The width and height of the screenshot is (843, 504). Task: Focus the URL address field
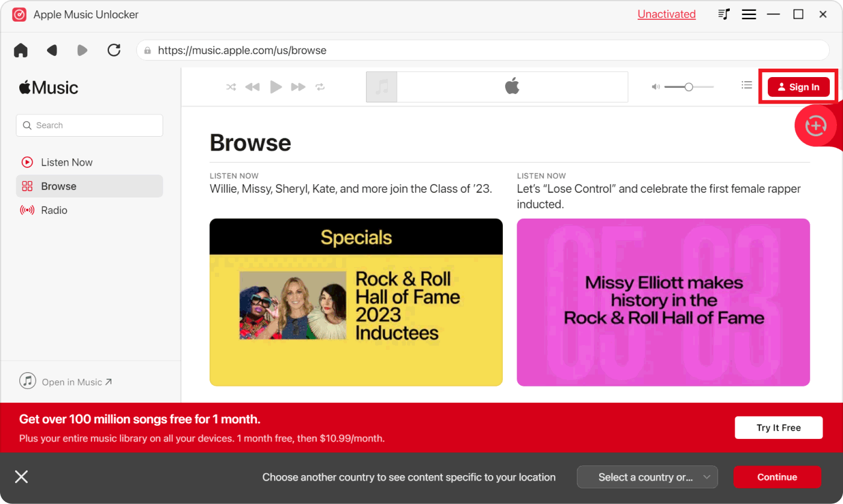click(x=483, y=51)
